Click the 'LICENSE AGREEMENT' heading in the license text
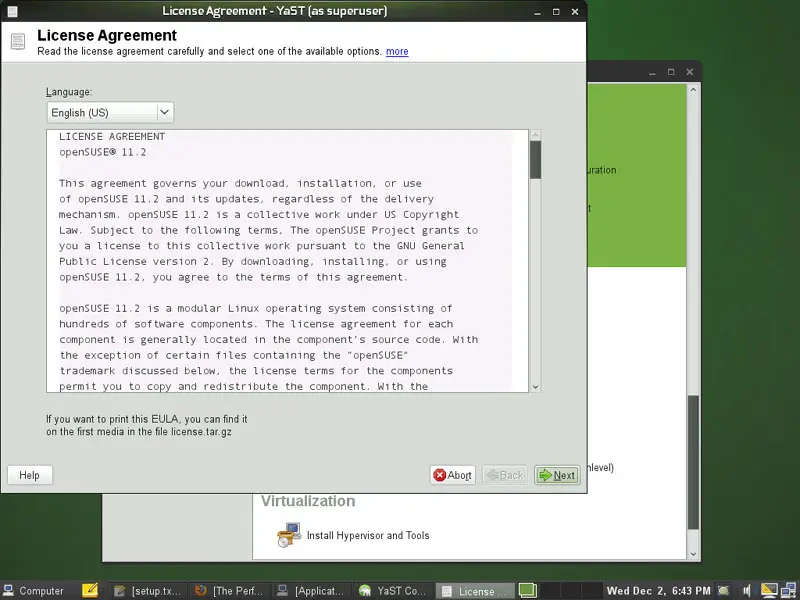 click(x=112, y=136)
